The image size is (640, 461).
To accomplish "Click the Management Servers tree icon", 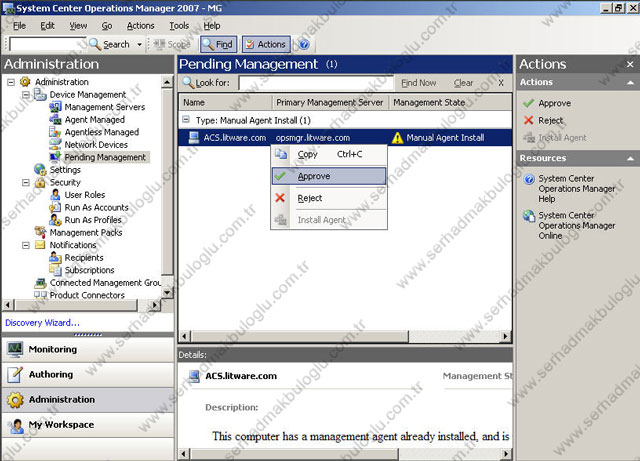I will [x=55, y=107].
